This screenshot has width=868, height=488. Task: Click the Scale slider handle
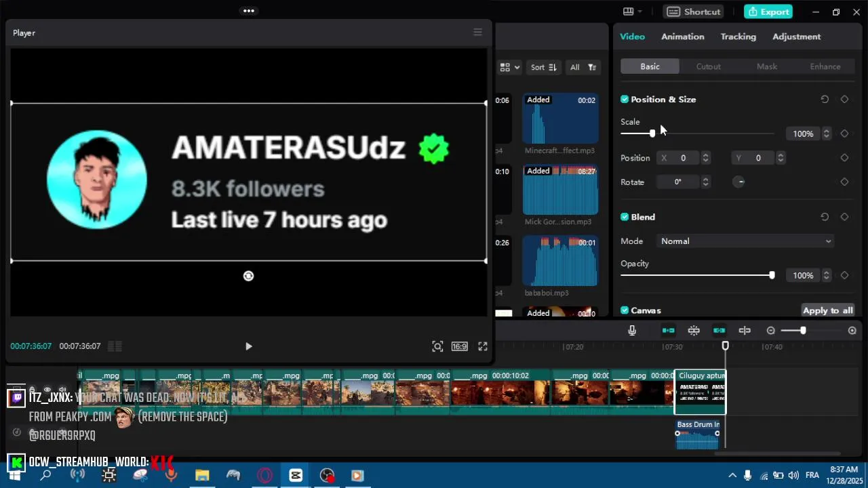coord(652,134)
